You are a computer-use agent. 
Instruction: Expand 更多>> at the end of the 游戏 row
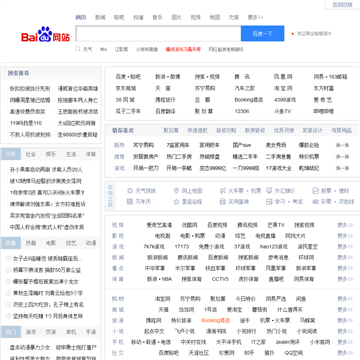(345, 247)
